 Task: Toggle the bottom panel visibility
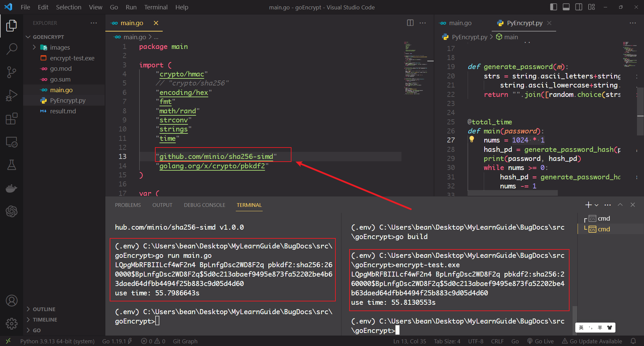(x=566, y=7)
